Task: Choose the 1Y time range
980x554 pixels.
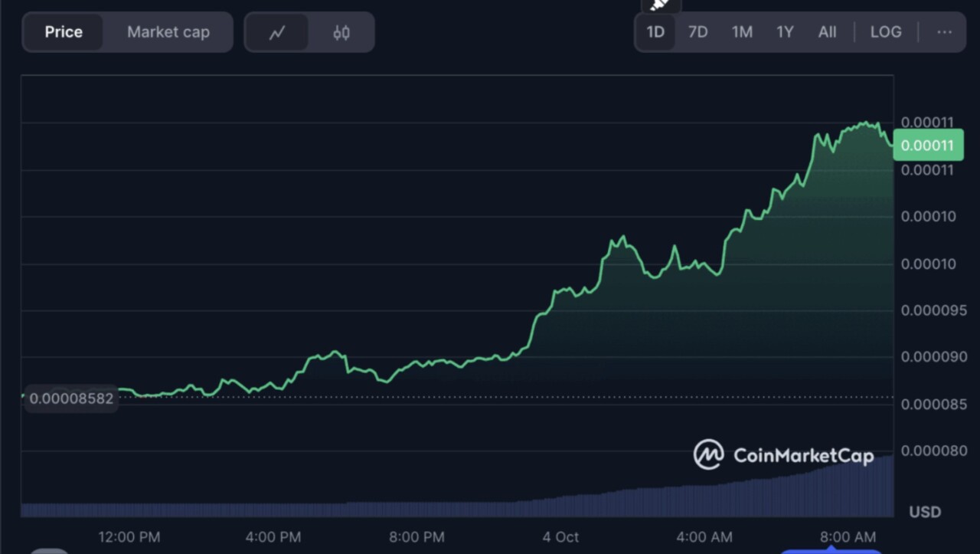Action: pyautogui.click(x=785, y=32)
